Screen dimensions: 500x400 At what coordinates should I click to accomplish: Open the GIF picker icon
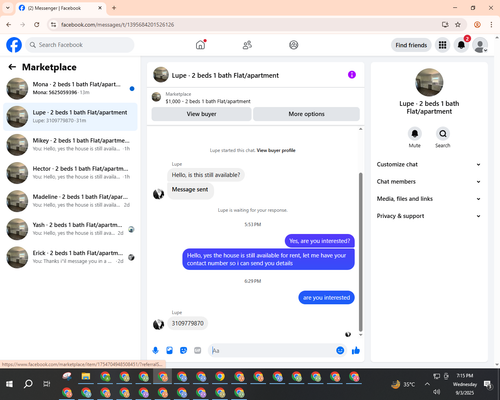point(198,350)
